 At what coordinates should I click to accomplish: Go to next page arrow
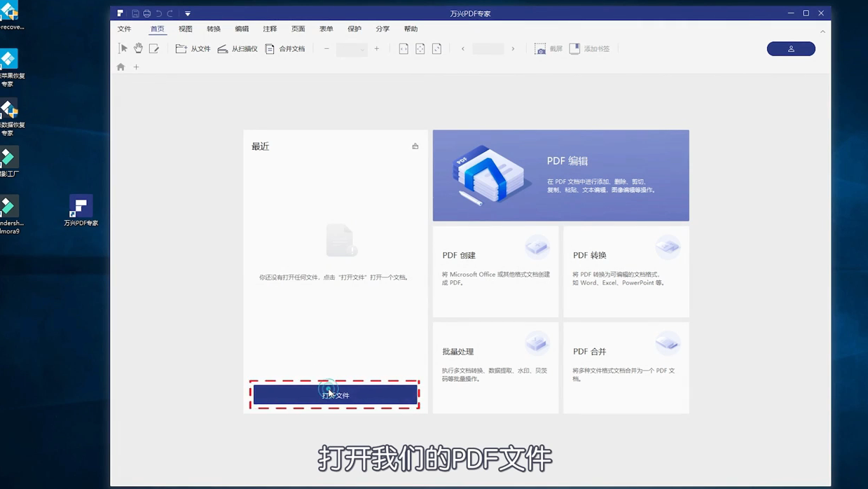pos(514,48)
